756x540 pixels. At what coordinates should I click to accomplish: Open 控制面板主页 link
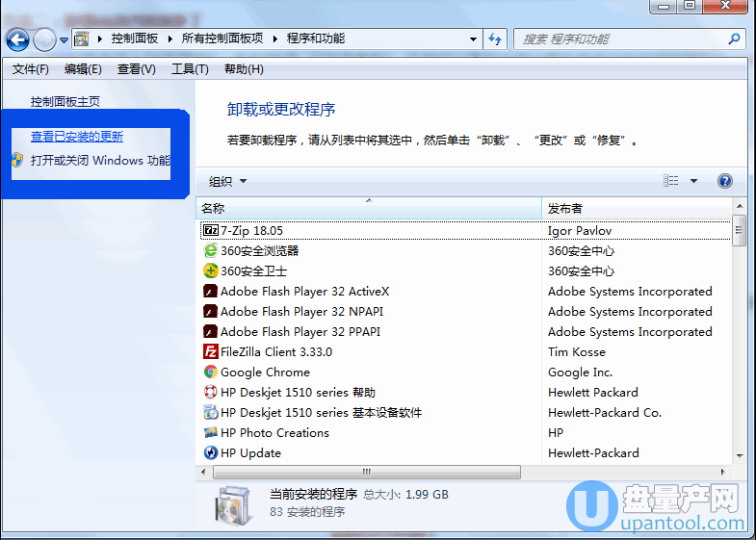pyautogui.click(x=65, y=102)
